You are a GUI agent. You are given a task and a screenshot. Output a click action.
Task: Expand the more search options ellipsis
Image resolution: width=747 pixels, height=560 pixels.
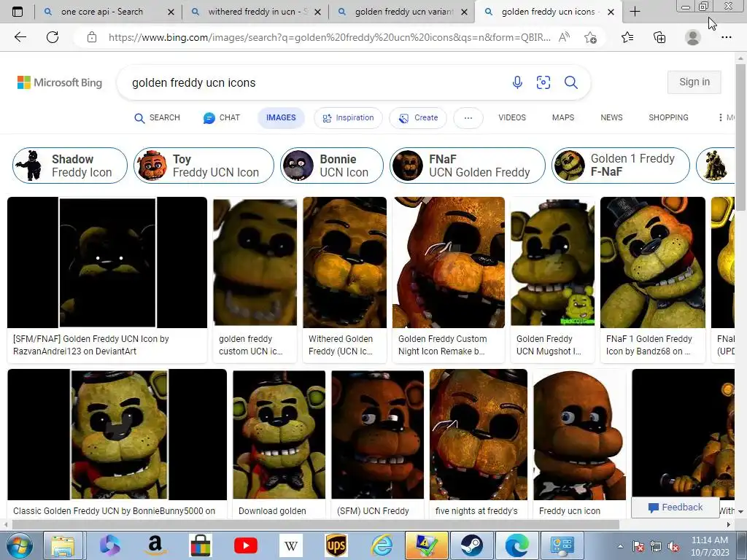point(468,117)
